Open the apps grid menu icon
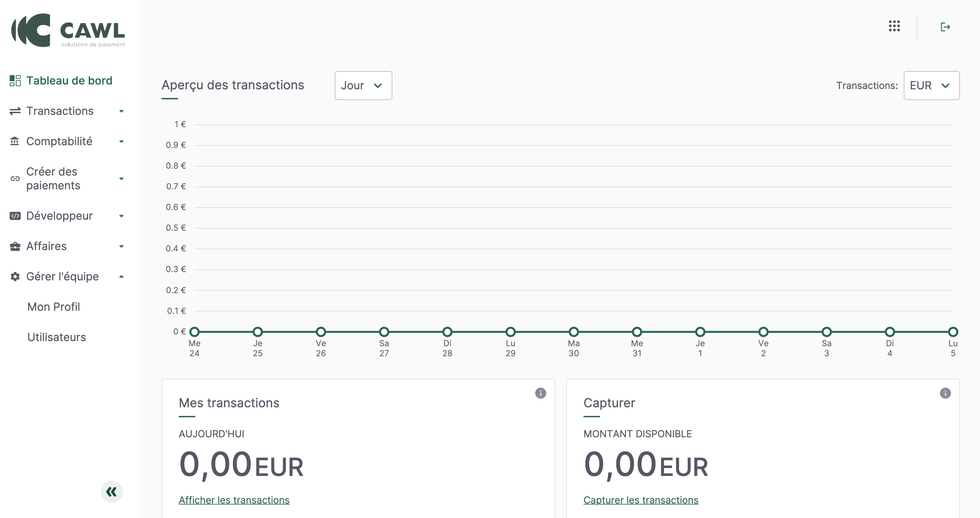Viewport: 980px width, 518px height. pos(894,26)
